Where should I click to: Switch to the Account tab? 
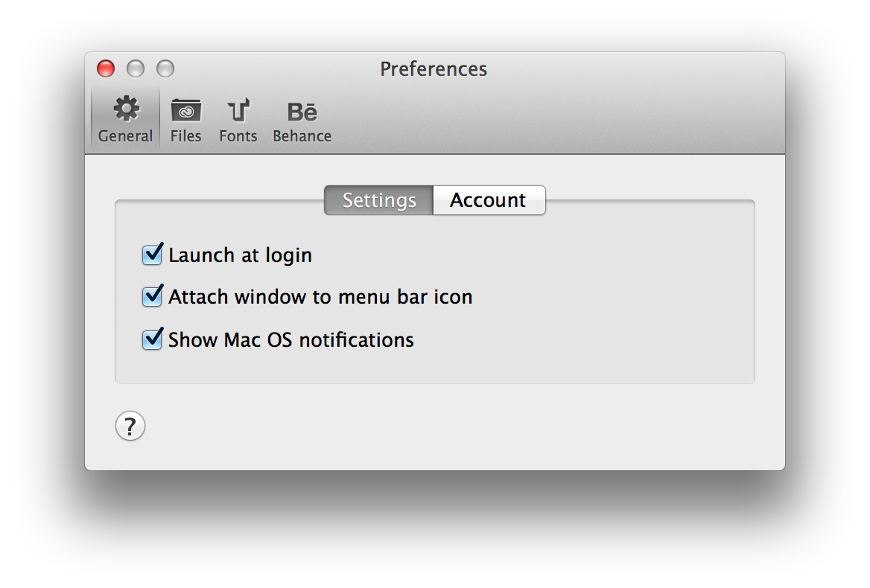489,200
